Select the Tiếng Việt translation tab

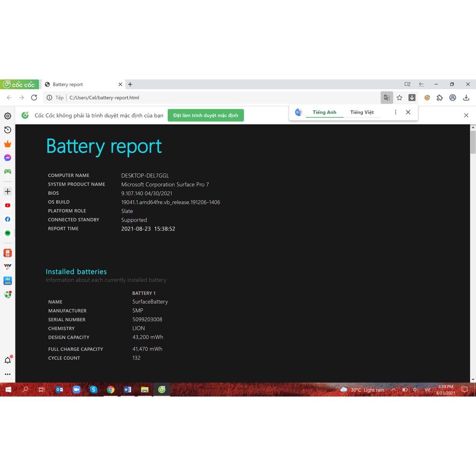[x=362, y=112]
